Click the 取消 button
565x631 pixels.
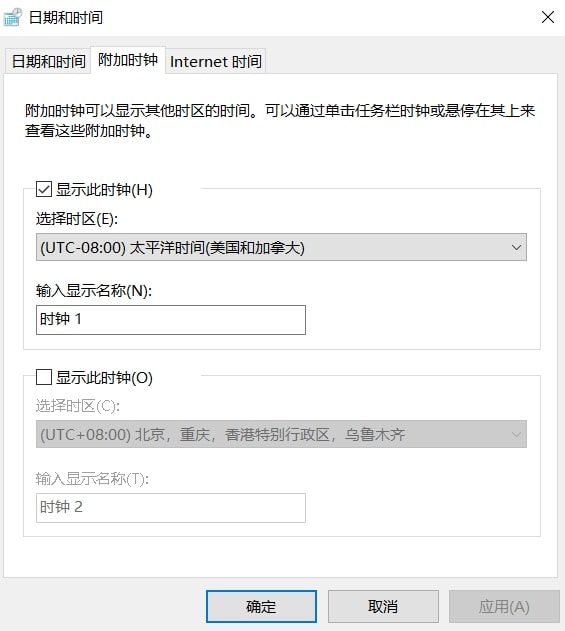click(383, 606)
